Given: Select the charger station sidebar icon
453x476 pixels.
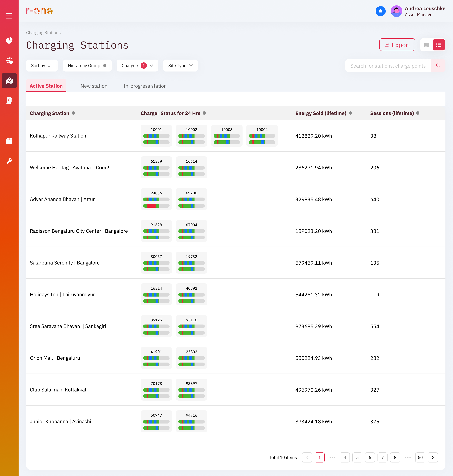Looking at the screenshot, I should (9, 101).
